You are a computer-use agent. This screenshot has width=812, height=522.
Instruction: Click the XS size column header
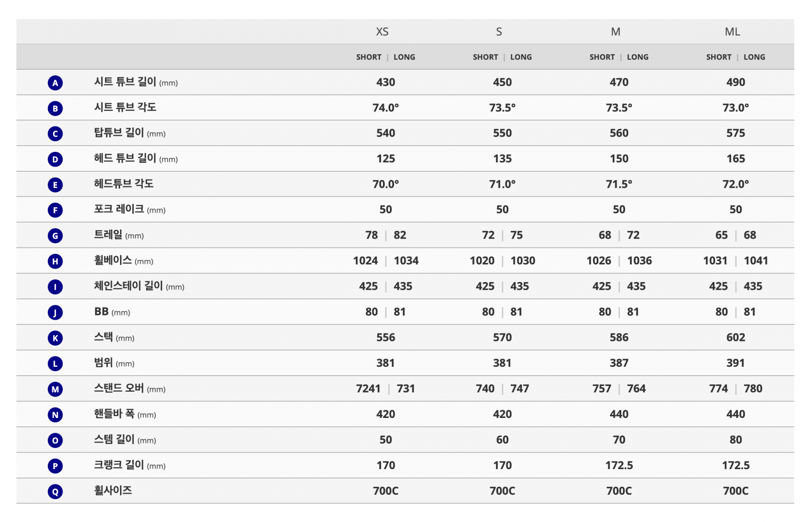point(382,32)
